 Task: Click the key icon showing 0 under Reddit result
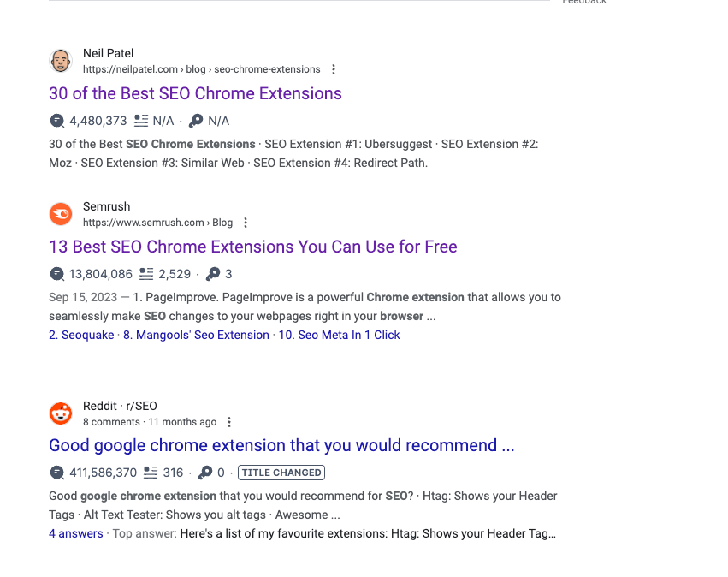coord(204,472)
